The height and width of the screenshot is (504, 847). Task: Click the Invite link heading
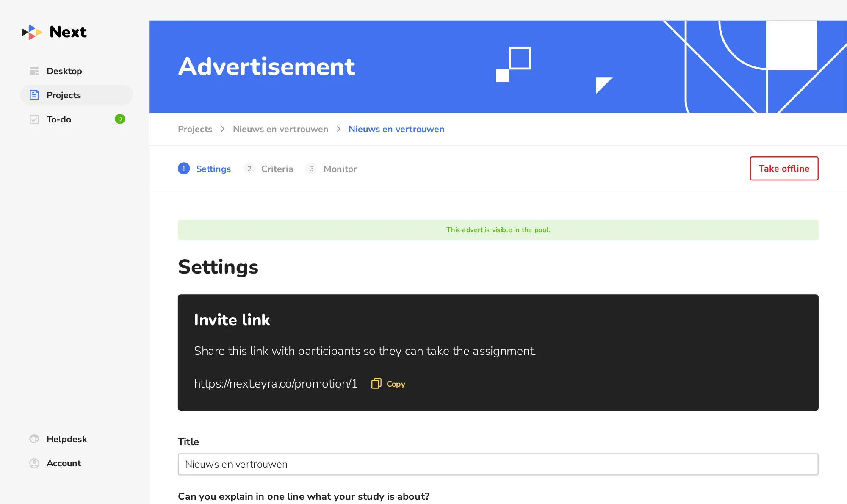[x=232, y=320]
